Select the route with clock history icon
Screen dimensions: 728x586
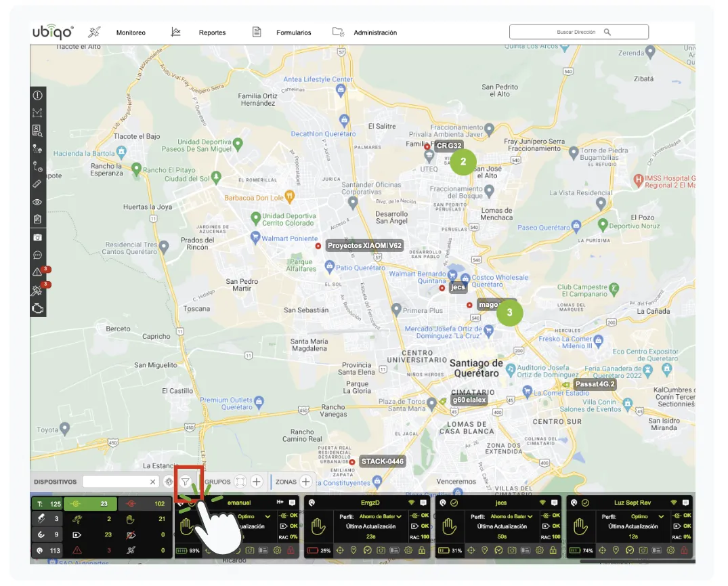[x=38, y=167]
